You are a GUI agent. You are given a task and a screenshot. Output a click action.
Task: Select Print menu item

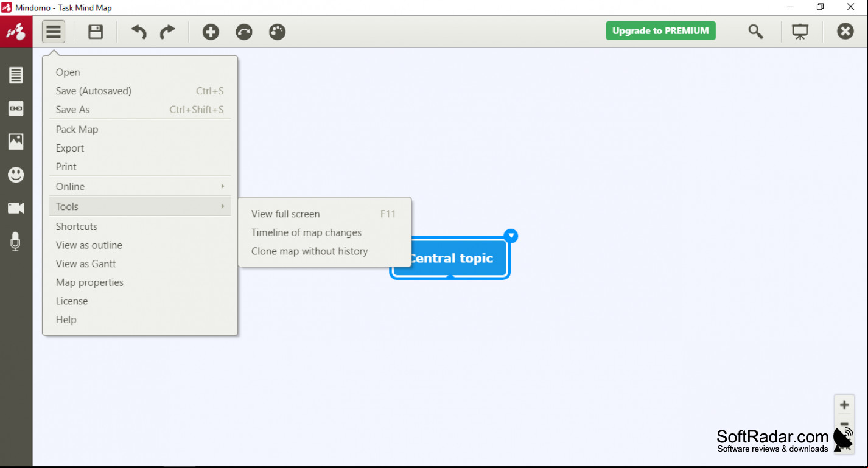pos(139,167)
